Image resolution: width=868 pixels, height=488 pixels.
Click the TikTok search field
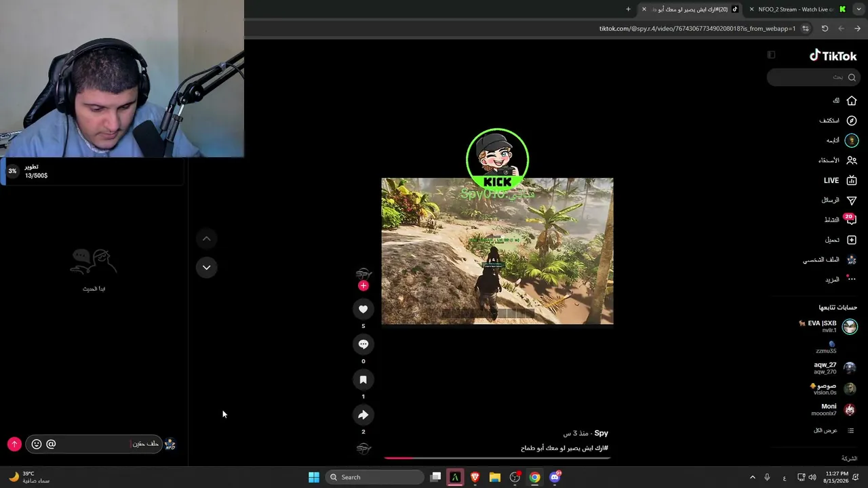[x=814, y=77]
